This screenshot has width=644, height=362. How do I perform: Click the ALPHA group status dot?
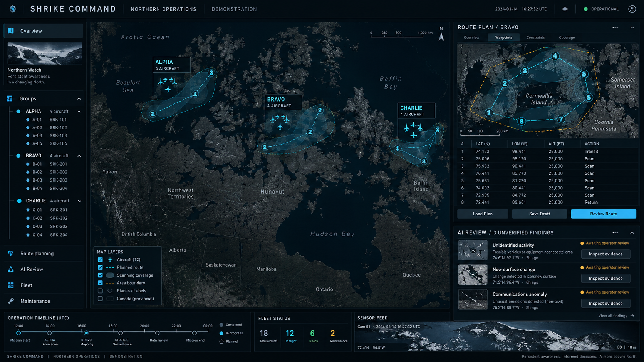coord(18,111)
